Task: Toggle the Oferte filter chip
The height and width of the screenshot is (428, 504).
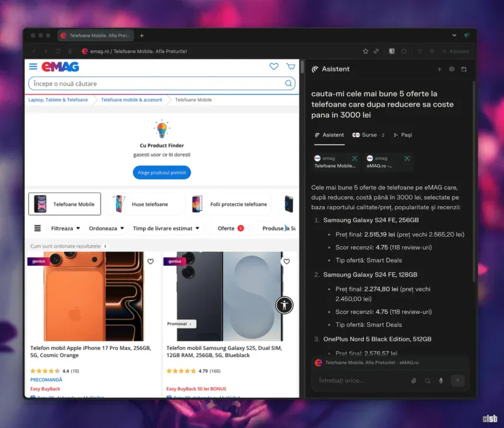Action: [231, 228]
